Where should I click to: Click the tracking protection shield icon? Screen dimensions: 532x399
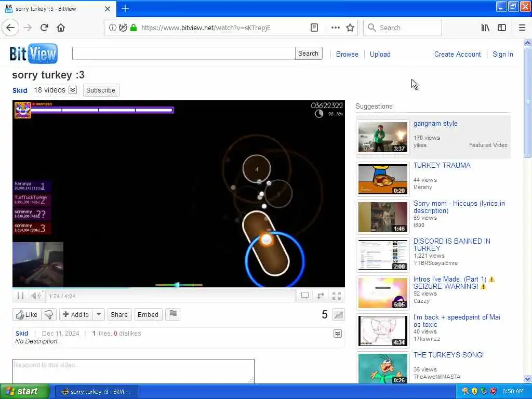[123, 28]
